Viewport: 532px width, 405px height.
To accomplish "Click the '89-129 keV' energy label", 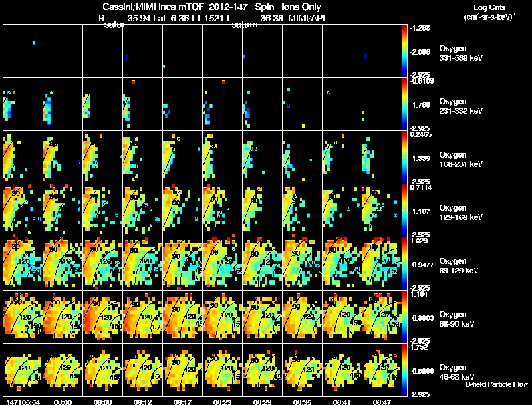I will click(459, 271).
